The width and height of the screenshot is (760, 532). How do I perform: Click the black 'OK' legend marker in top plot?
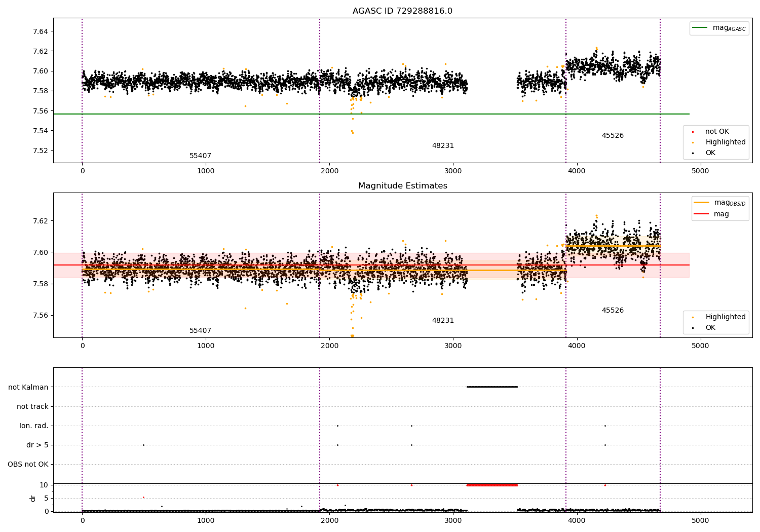point(693,153)
